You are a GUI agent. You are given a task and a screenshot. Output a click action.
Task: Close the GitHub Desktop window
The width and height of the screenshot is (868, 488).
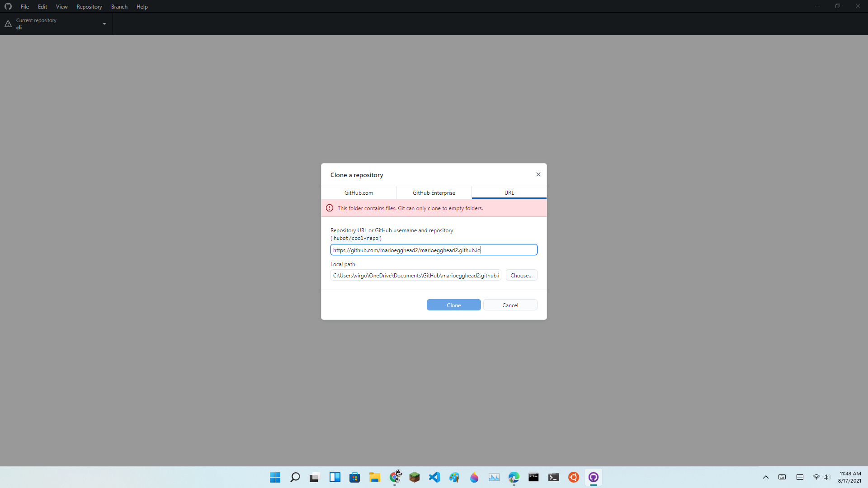click(x=858, y=6)
